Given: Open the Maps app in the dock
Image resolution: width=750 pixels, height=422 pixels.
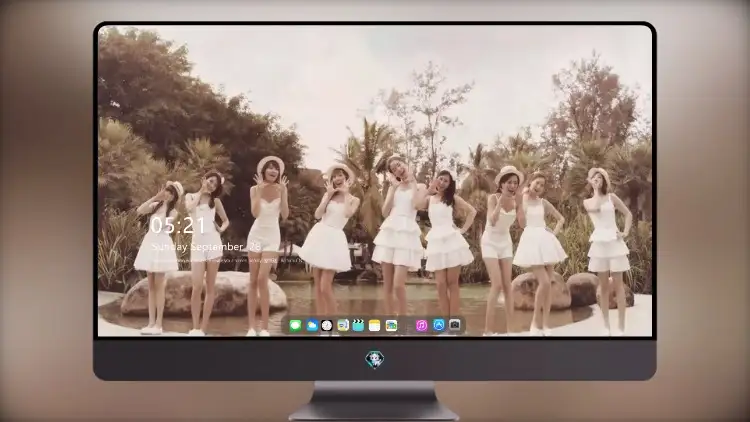Looking at the screenshot, I should click(x=342, y=326).
